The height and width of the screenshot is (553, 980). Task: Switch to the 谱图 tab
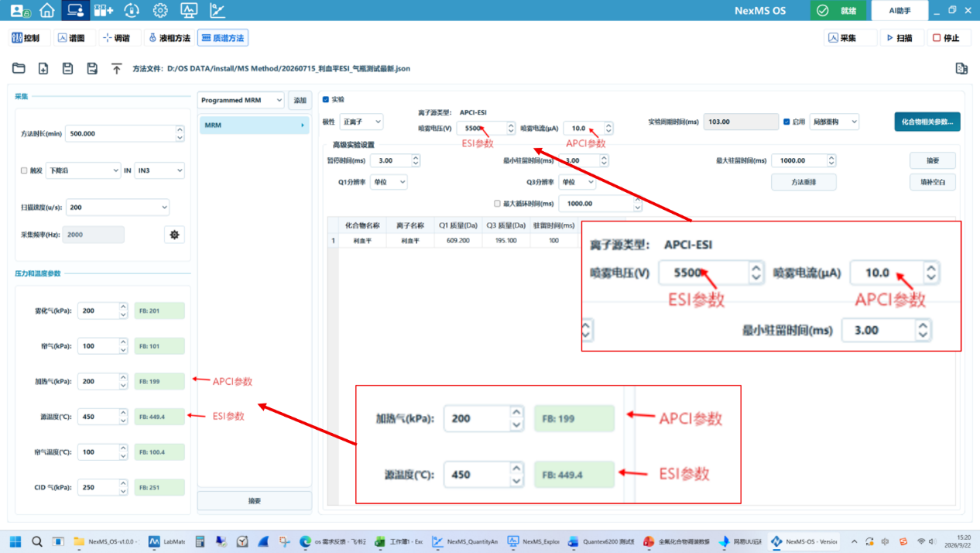click(x=76, y=38)
